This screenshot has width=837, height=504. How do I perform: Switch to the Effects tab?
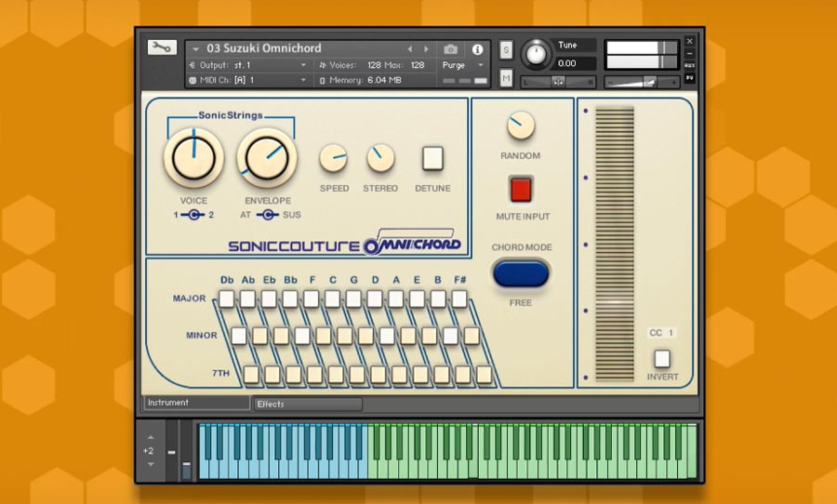pyautogui.click(x=308, y=405)
